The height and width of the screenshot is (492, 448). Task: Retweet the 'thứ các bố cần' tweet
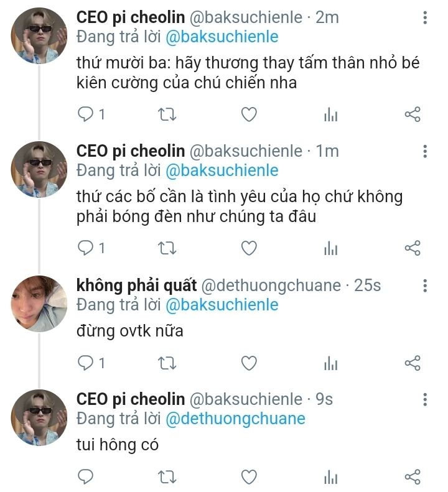point(167,248)
